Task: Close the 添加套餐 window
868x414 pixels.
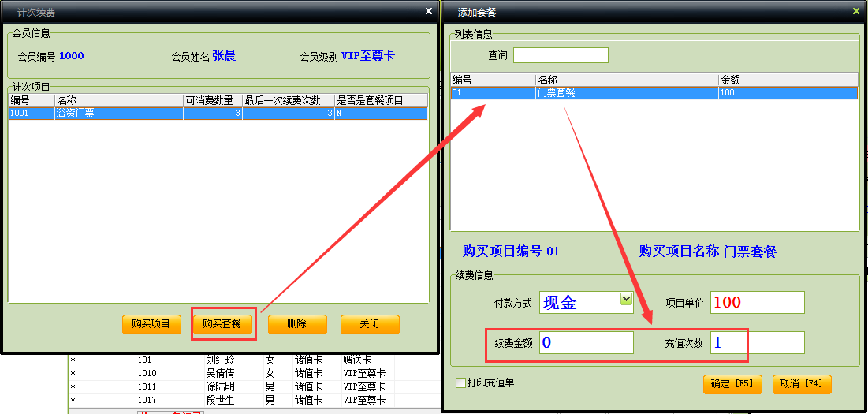Action: (856, 11)
